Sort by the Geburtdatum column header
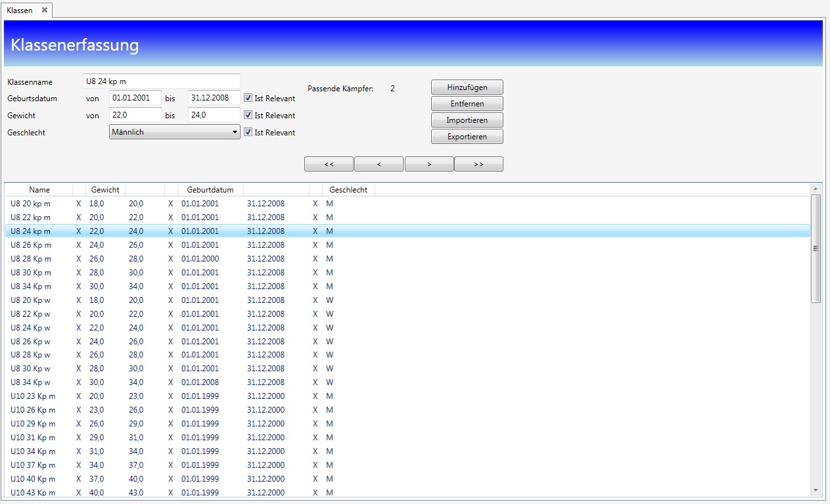The image size is (830, 504). [210, 190]
